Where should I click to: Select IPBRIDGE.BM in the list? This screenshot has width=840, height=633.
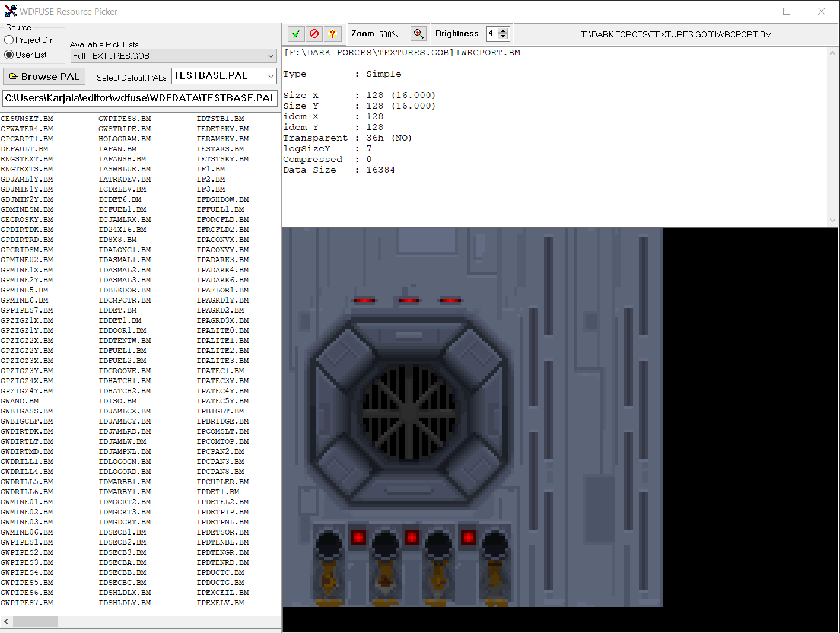[x=222, y=421]
